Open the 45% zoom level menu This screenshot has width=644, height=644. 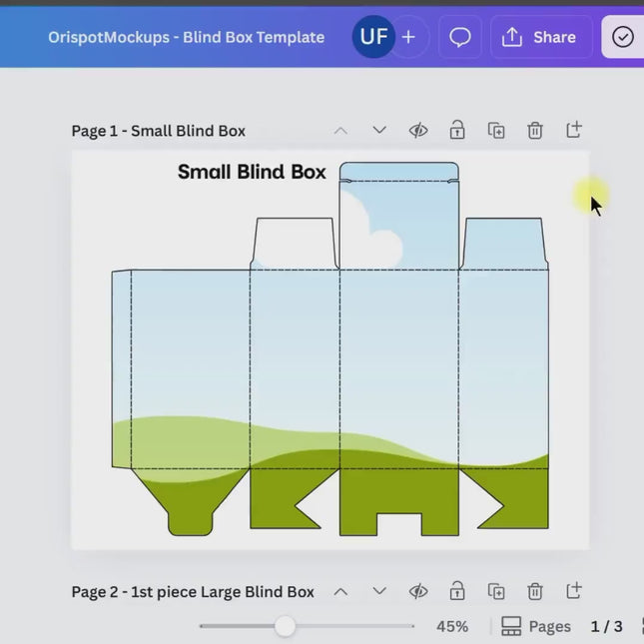coord(452,627)
